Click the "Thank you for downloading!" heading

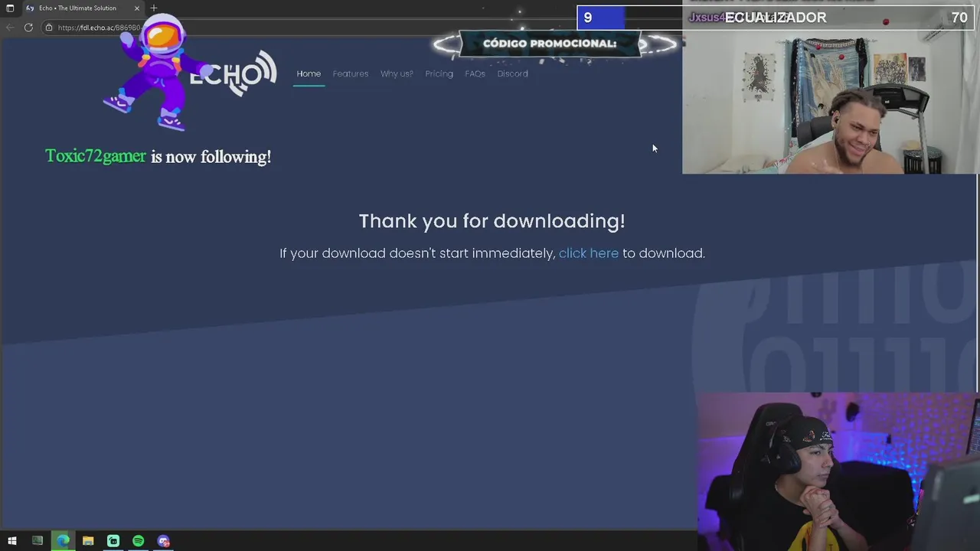point(492,221)
